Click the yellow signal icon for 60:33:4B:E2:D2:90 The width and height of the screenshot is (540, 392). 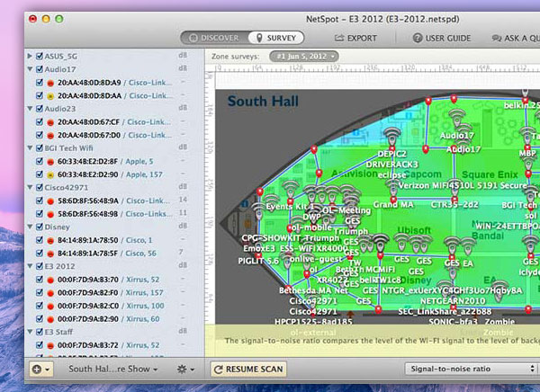coord(50,174)
